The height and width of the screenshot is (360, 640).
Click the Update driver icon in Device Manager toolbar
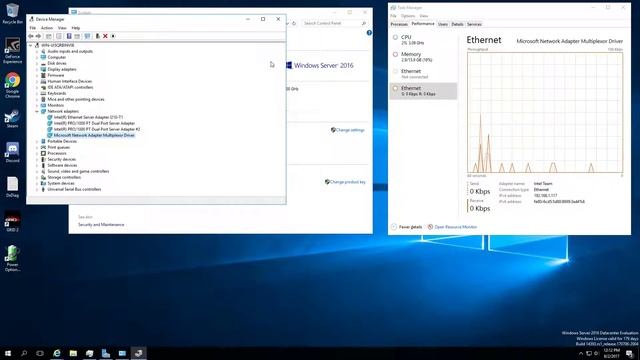pos(98,36)
